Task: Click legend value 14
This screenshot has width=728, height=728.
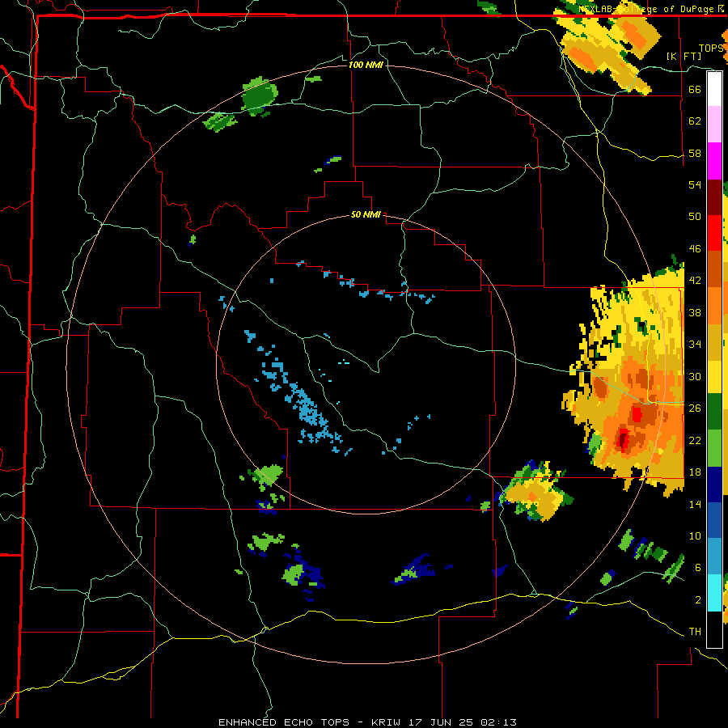Action: [x=695, y=504]
